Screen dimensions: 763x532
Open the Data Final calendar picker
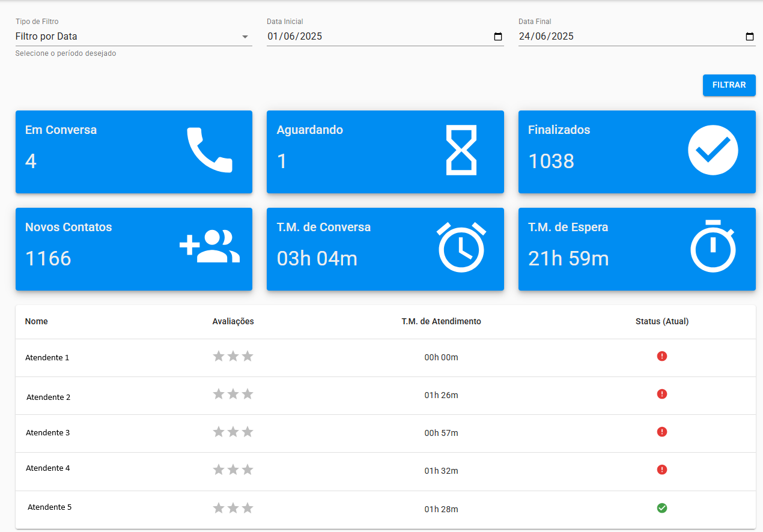point(749,37)
